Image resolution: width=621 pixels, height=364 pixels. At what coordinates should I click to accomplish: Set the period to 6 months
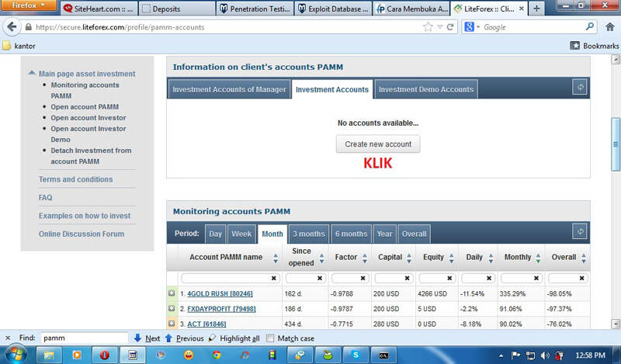pos(351,234)
